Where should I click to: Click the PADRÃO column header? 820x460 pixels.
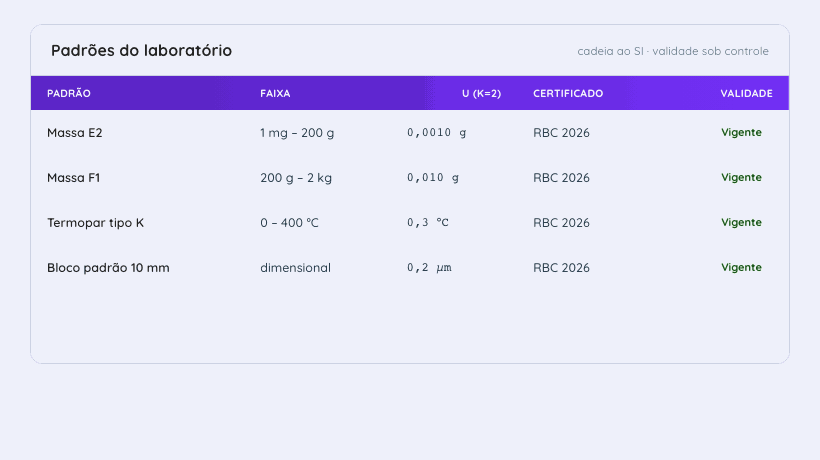coord(69,94)
